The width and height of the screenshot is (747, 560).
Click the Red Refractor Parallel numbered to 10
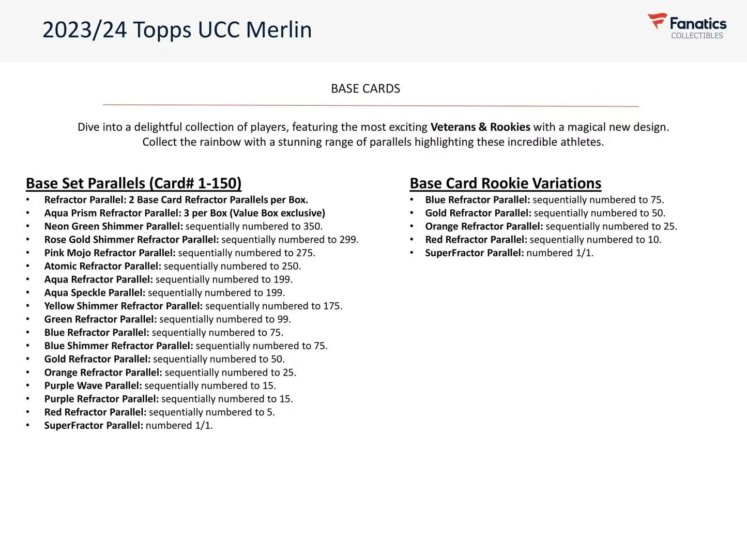point(543,240)
